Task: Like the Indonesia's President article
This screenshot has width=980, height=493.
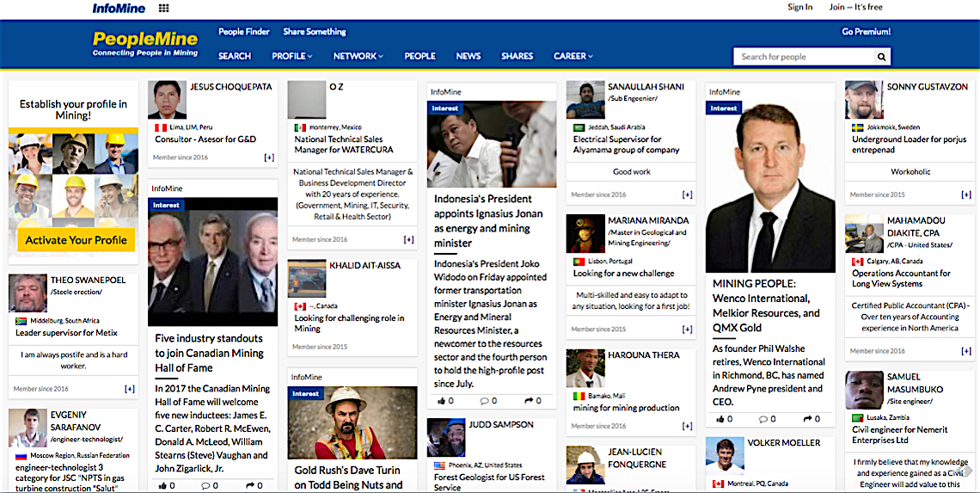Action: (x=445, y=400)
